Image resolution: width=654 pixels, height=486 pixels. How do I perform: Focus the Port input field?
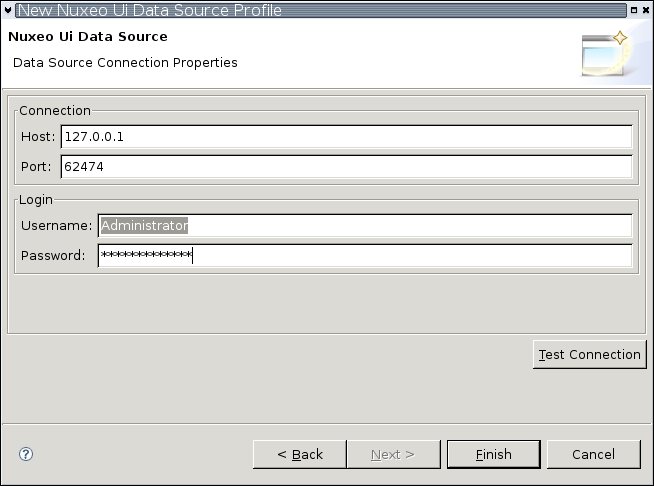(x=347, y=166)
